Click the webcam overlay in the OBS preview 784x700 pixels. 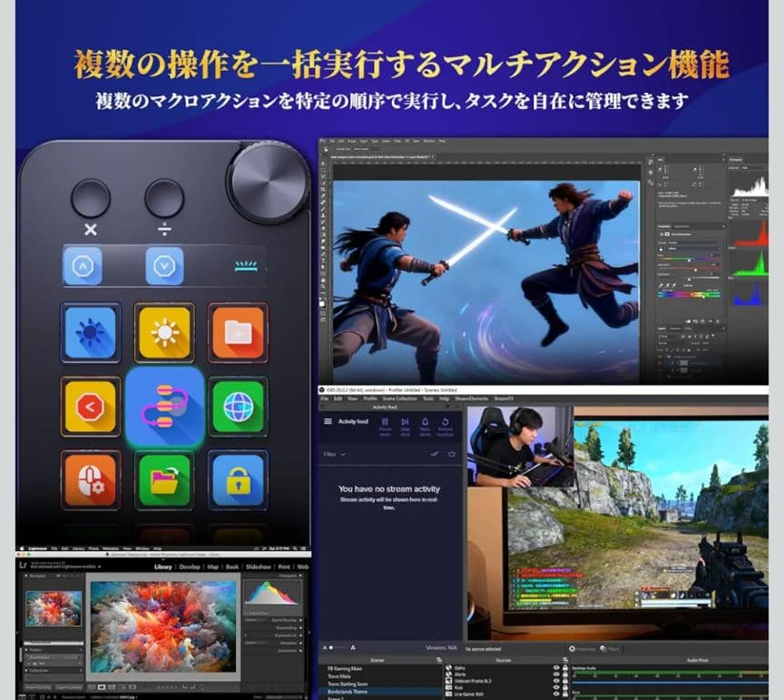[x=520, y=447]
